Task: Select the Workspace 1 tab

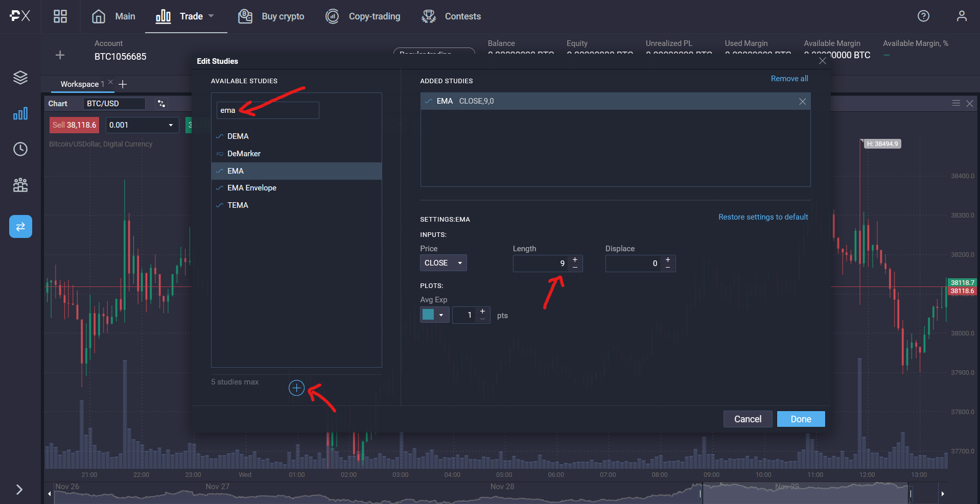Action: coord(82,84)
